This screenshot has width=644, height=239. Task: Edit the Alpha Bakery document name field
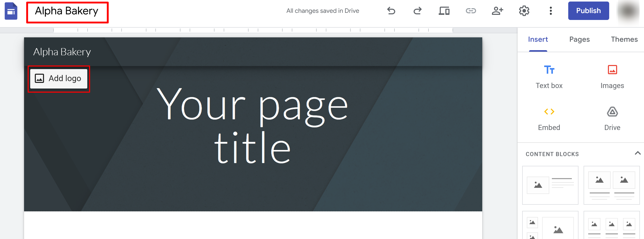pyautogui.click(x=67, y=11)
